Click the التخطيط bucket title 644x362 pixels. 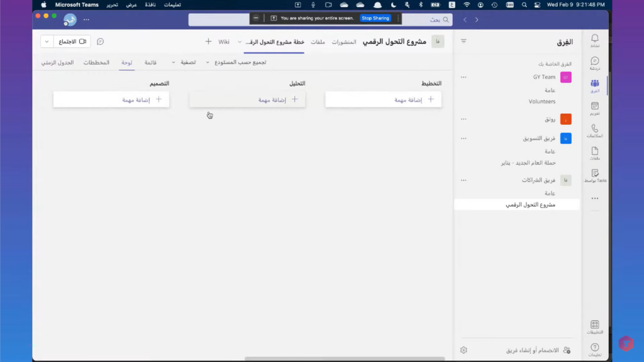point(431,84)
